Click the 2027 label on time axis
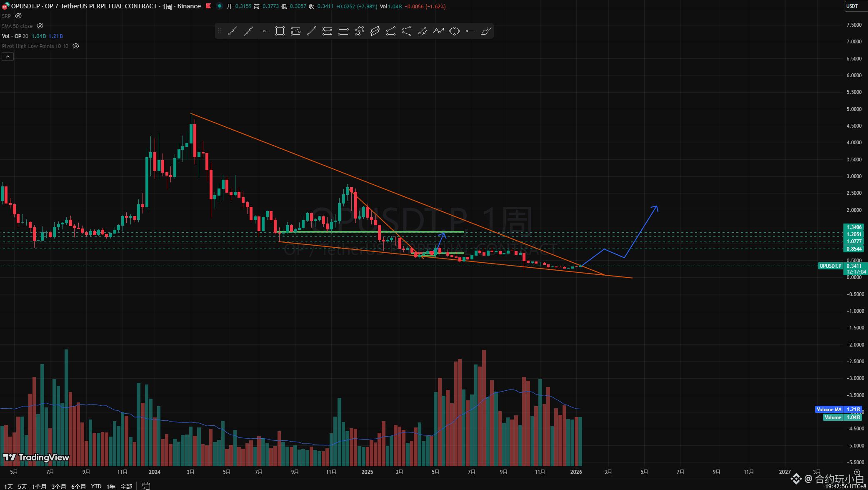 point(785,472)
